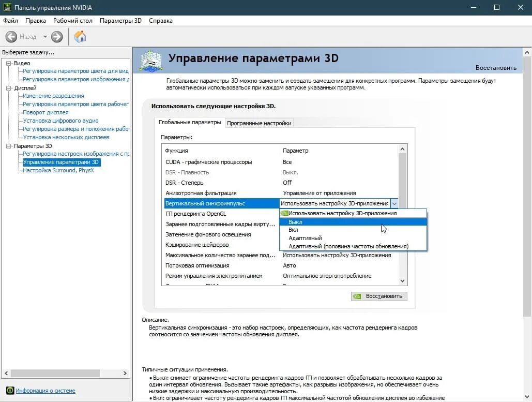Click the Восстановить button with NVIDIA logo
Viewport: 532px width, 402px height.
[x=379, y=296]
